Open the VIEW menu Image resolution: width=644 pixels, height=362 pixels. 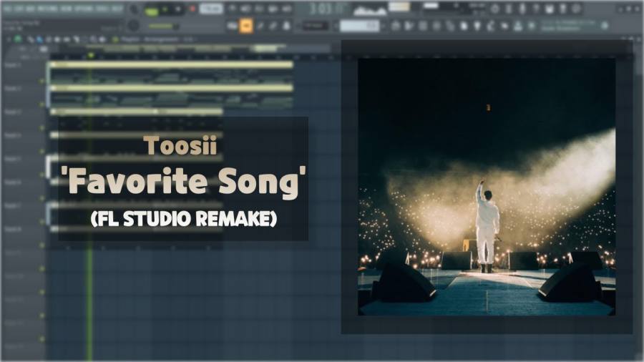click(x=66, y=8)
